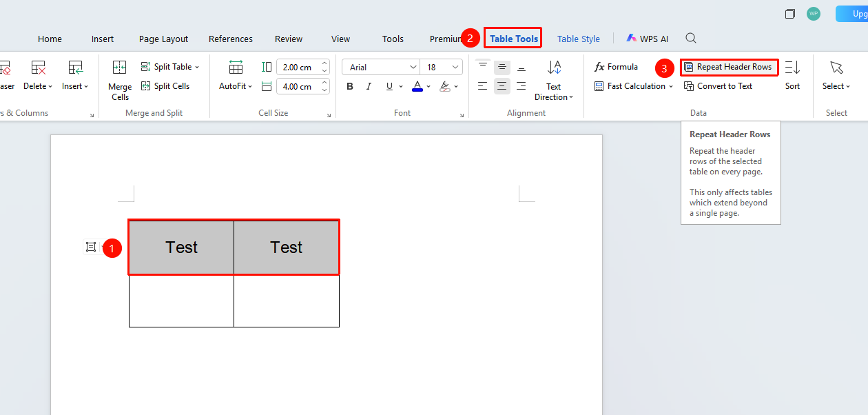The width and height of the screenshot is (868, 415).
Task: Open the View tab
Action: pyautogui.click(x=340, y=39)
